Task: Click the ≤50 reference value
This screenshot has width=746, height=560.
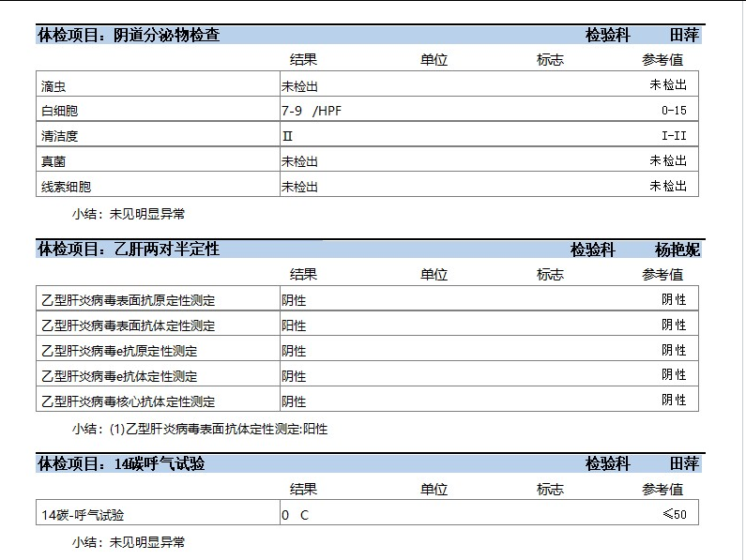Action: pyautogui.click(x=674, y=514)
